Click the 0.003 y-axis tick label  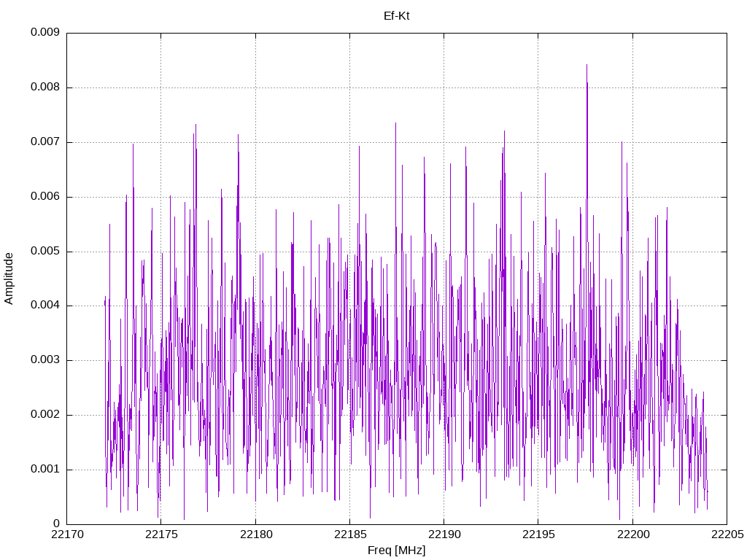45,360
